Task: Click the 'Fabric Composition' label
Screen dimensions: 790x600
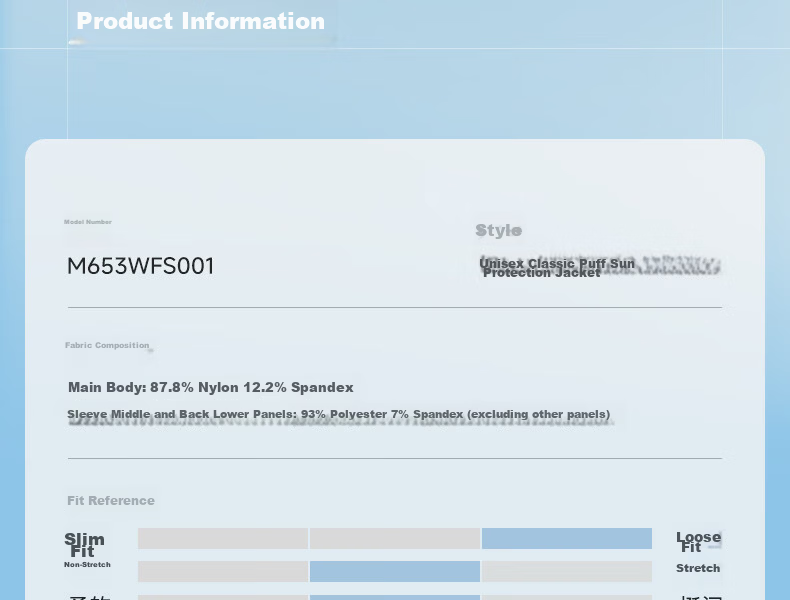Action: (x=107, y=345)
